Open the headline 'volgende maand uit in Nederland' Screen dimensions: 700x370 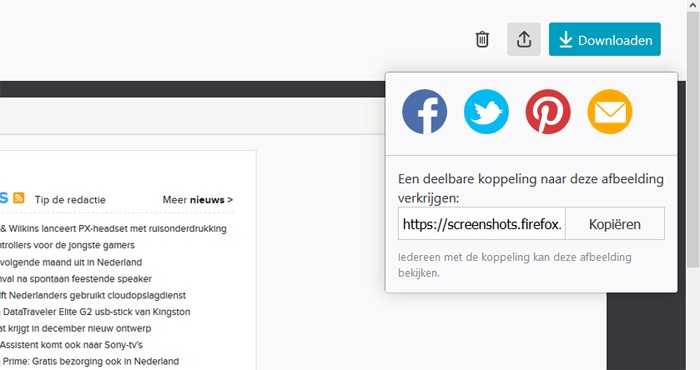[x=71, y=262]
